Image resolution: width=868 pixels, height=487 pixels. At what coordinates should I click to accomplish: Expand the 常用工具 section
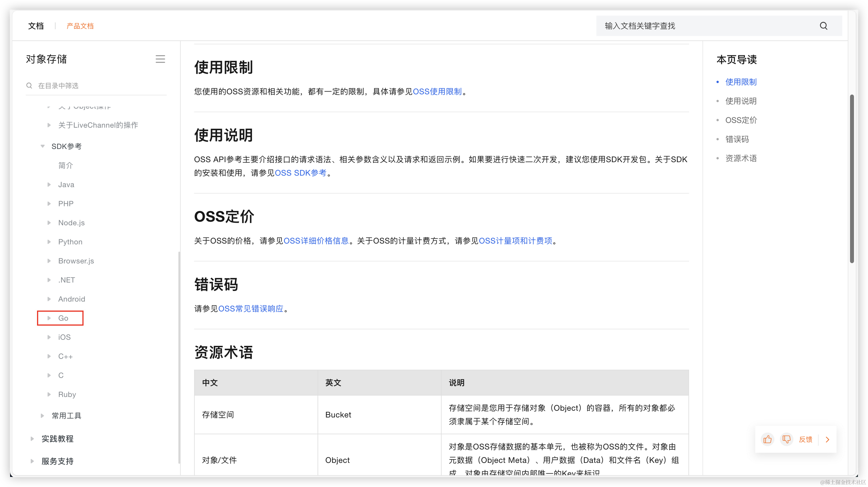point(42,416)
